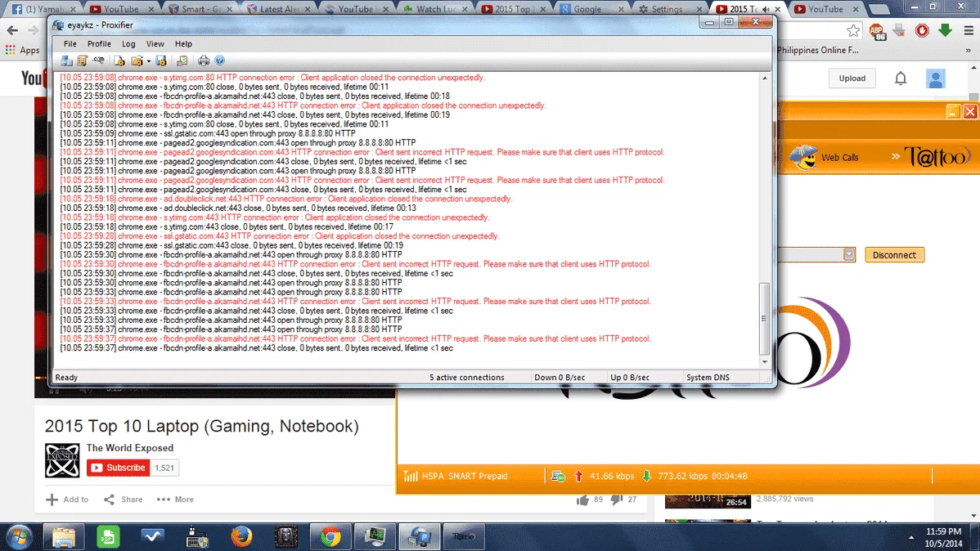Click the Save Profile toolbar icon
The height and width of the screenshot is (551, 980).
160,60
